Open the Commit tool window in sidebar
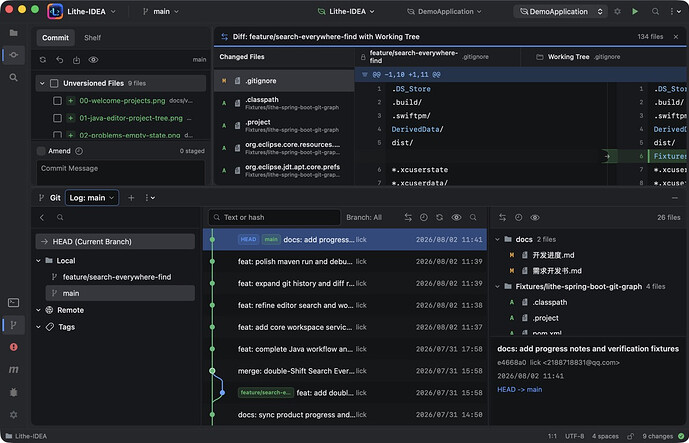This screenshot has width=689, height=443. (14, 54)
